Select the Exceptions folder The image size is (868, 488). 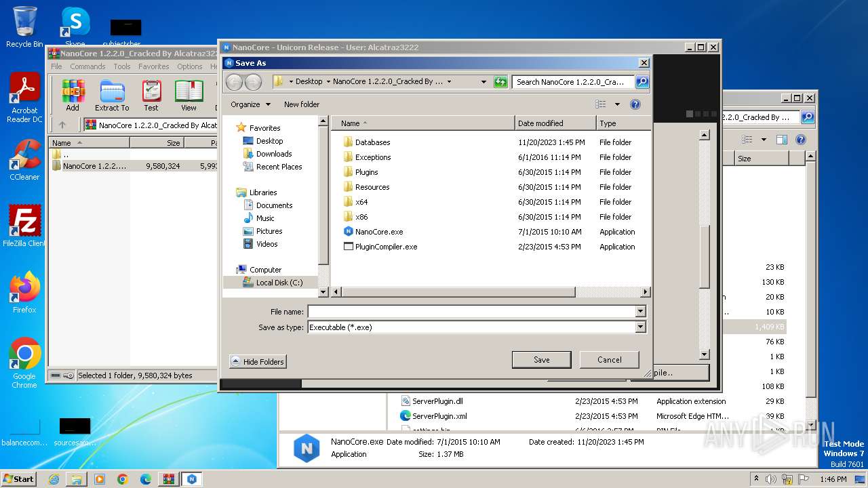[373, 157]
